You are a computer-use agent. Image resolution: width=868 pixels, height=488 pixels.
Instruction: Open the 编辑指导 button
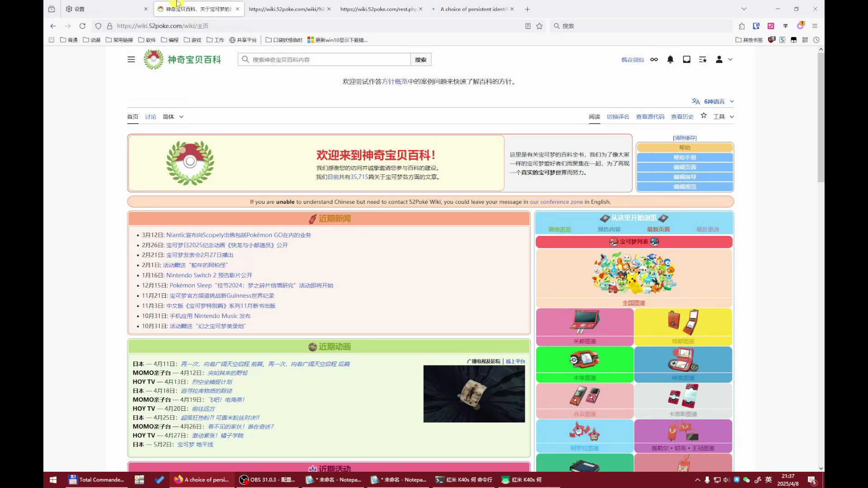pos(685,177)
